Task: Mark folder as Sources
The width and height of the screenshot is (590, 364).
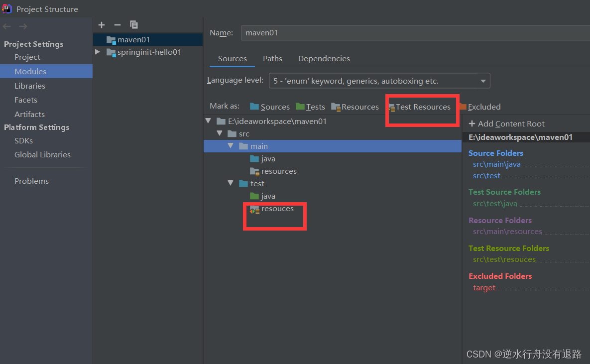Action: [270, 107]
